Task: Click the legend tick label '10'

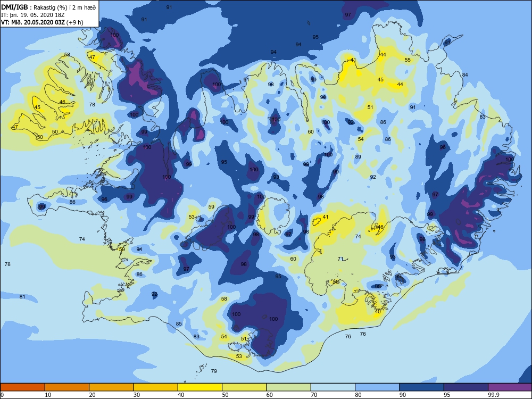Action: click(x=48, y=395)
